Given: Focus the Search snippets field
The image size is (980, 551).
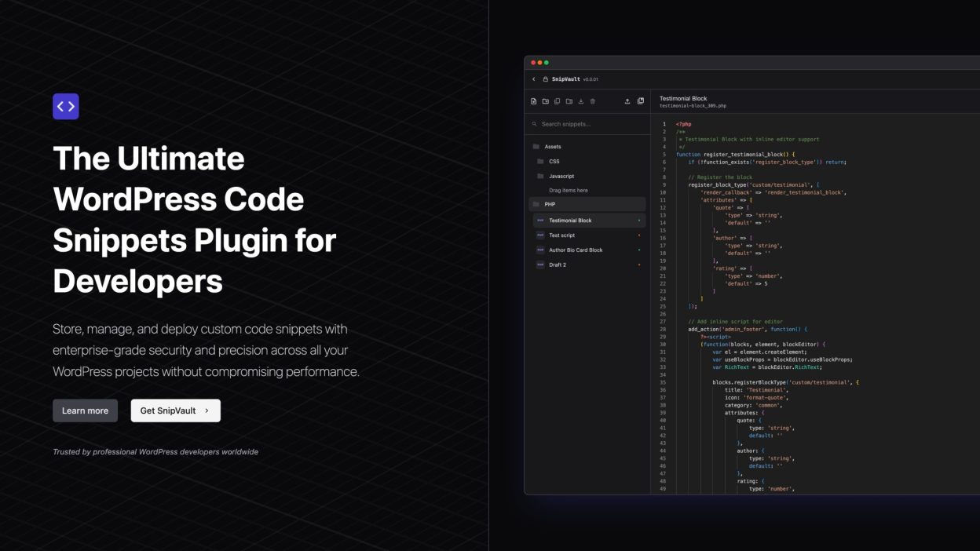Looking at the screenshot, I should pyautogui.click(x=587, y=124).
